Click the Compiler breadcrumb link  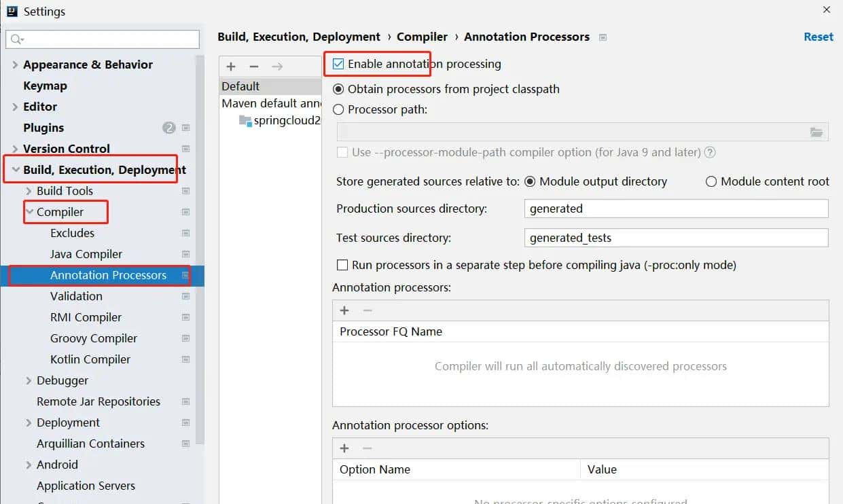click(422, 37)
